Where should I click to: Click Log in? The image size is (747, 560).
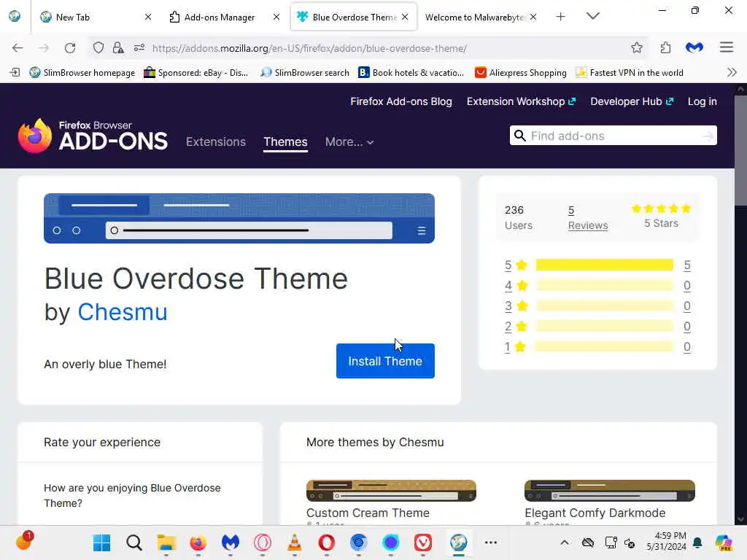click(x=702, y=101)
